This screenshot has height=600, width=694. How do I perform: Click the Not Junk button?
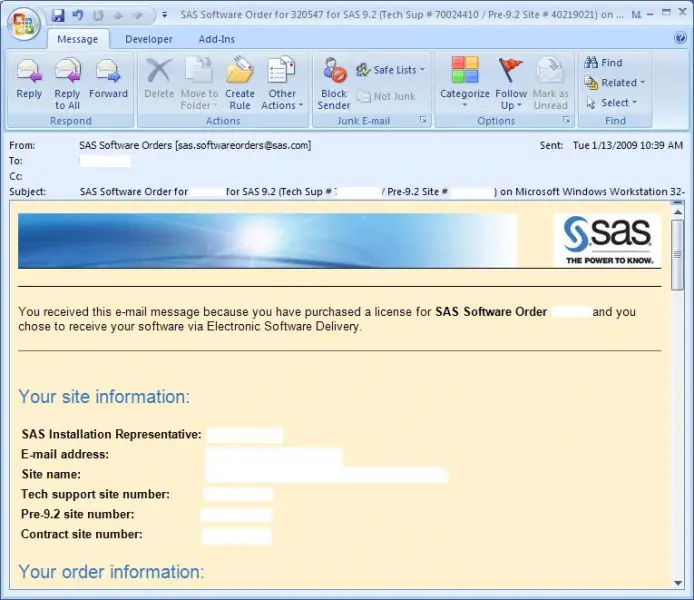pyautogui.click(x=386, y=96)
